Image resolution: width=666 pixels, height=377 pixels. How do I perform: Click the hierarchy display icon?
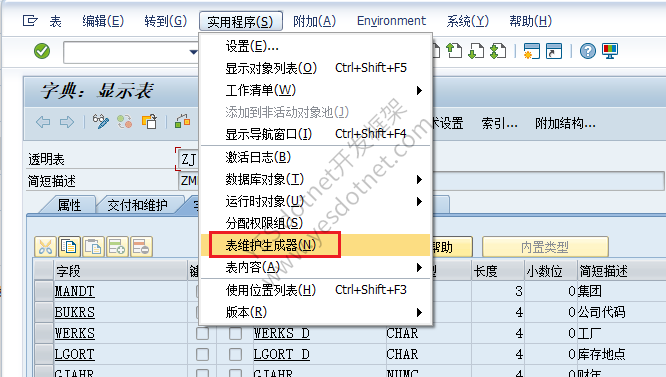(x=183, y=122)
